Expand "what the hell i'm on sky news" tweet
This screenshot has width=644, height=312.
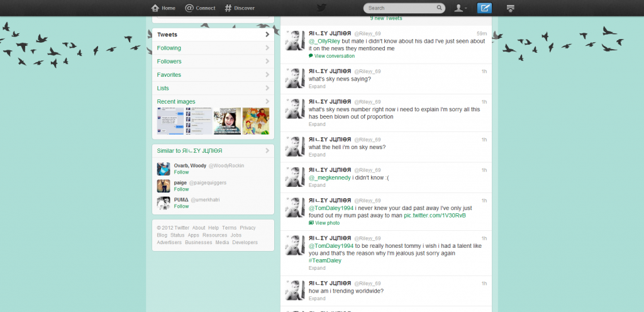click(x=317, y=155)
